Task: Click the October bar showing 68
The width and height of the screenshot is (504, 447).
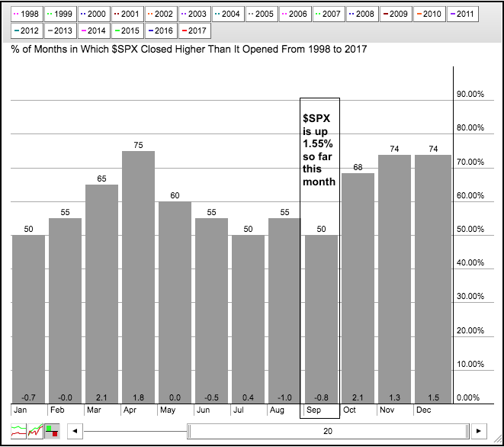Action: [357, 288]
